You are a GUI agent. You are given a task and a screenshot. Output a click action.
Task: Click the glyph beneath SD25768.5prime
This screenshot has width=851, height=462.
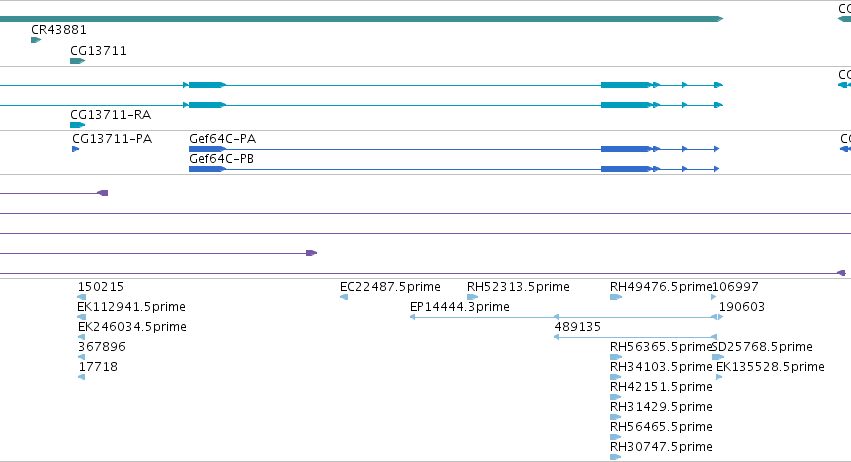718,357
